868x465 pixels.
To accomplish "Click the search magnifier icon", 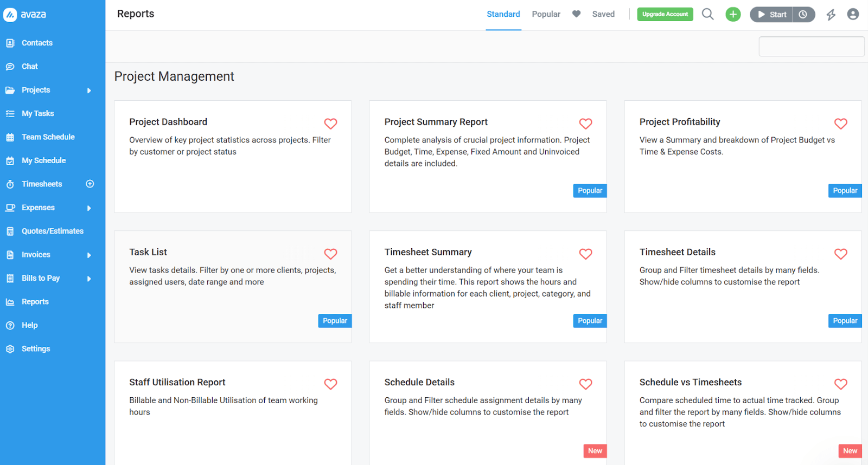I will [707, 14].
